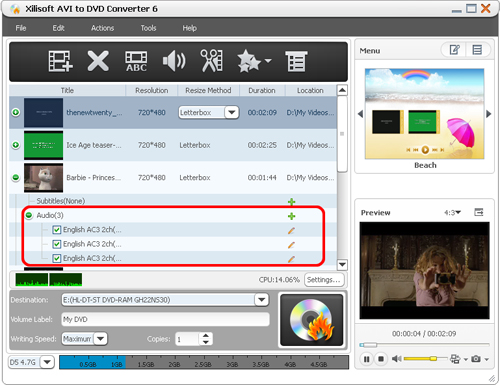Increase the Copies count stepper
Image resolution: width=500 pixels, height=385 pixels.
[206, 336]
